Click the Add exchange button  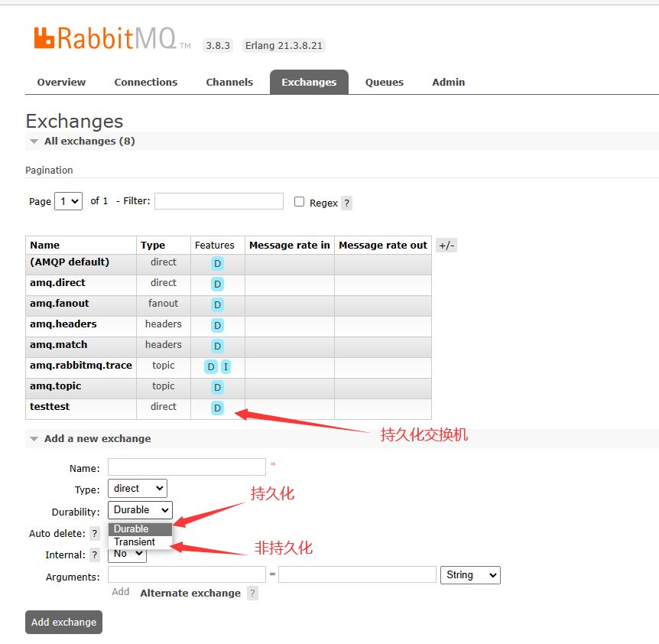coord(64,622)
